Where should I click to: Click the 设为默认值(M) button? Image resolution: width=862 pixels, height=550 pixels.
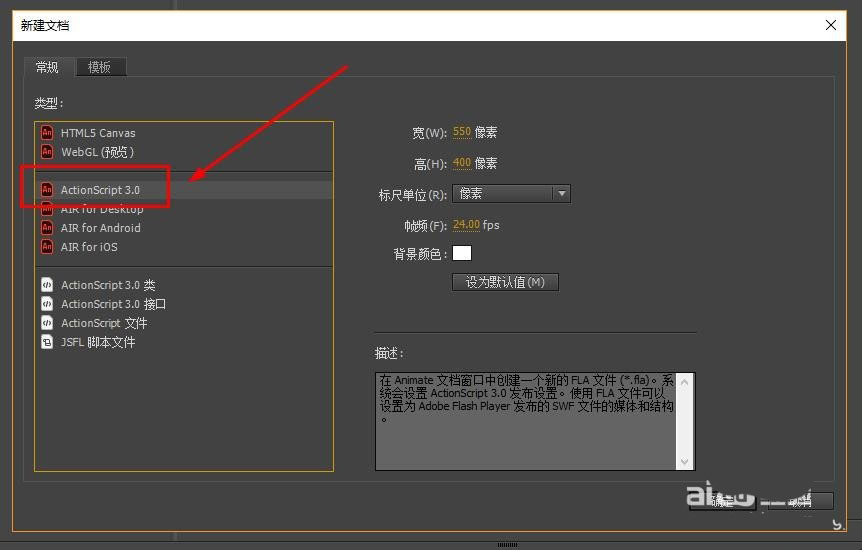point(505,282)
